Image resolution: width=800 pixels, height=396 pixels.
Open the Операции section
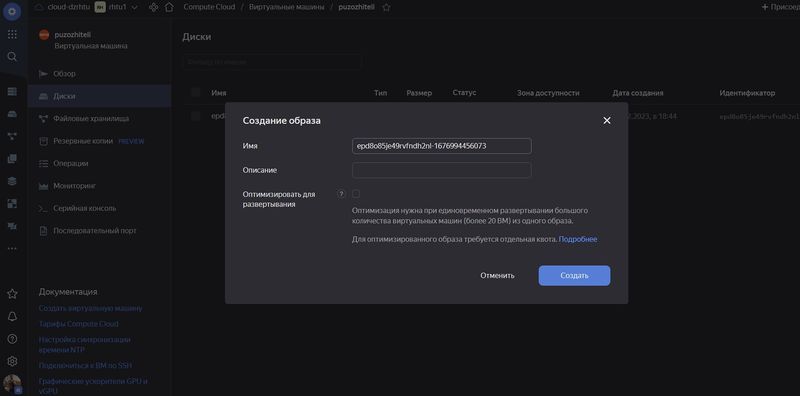click(99, 163)
